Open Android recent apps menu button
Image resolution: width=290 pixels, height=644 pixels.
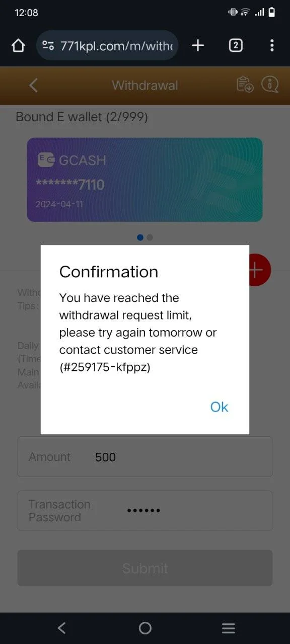click(229, 628)
